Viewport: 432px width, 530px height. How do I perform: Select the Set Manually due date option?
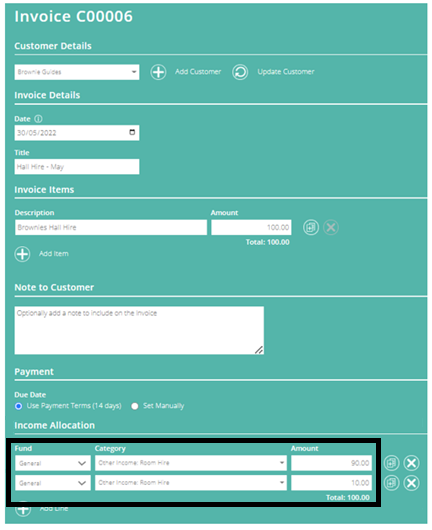click(135, 406)
